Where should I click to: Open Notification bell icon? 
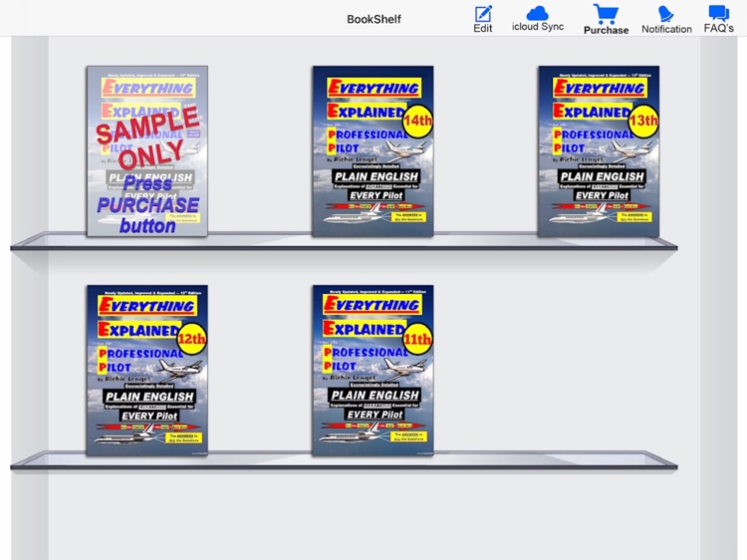click(x=666, y=14)
